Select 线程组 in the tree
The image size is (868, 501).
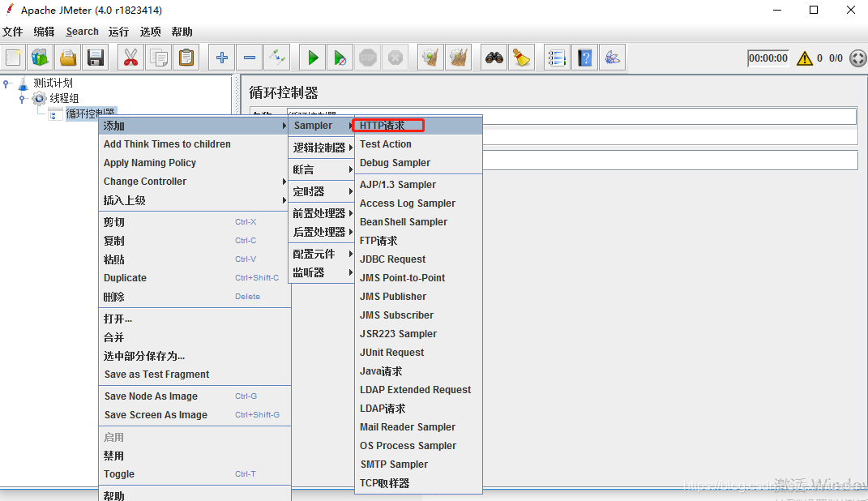tap(64, 99)
